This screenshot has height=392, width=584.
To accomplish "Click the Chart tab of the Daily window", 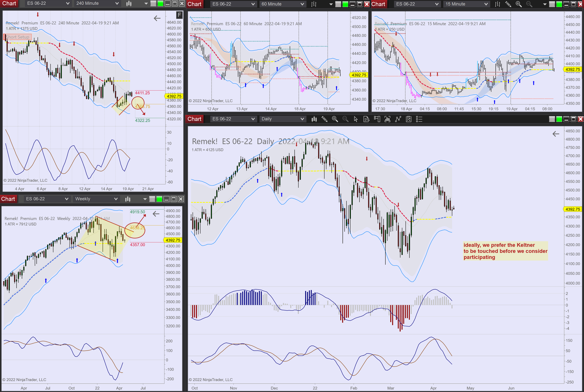I will point(194,119).
